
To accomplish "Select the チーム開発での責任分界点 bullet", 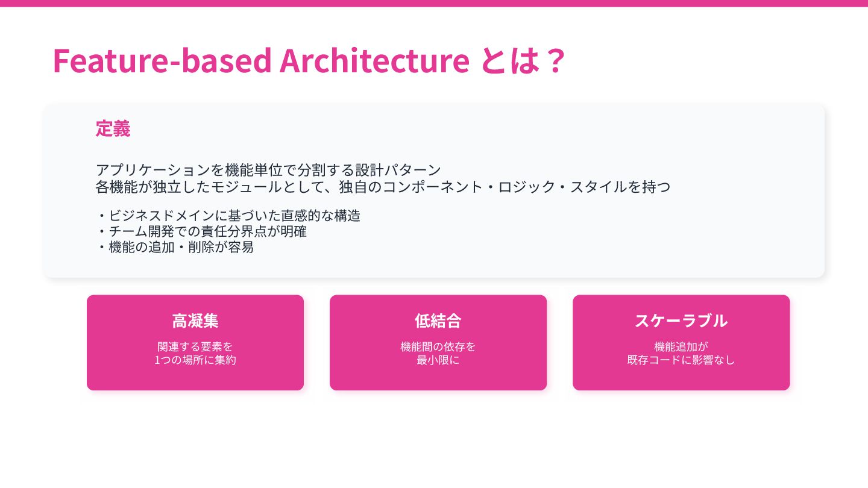I will (x=202, y=231).
